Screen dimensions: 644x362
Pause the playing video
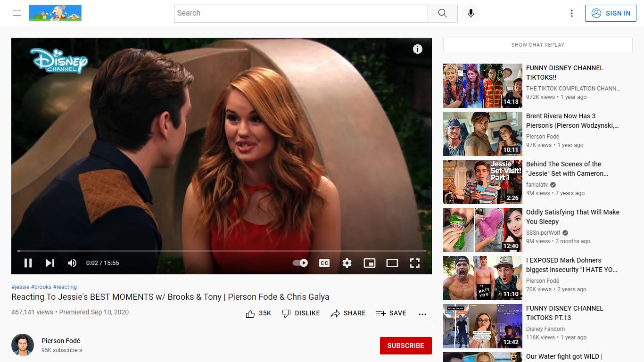(28, 263)
